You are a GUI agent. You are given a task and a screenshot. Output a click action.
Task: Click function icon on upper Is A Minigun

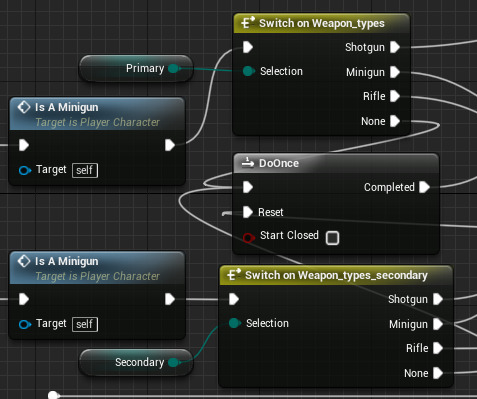[x=24, y=107]
